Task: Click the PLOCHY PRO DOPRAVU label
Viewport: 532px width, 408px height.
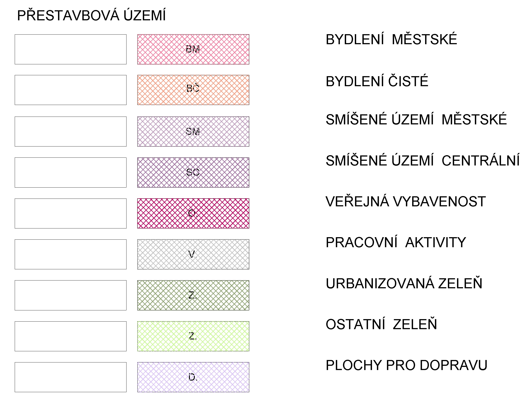Action: pos(407,365)
